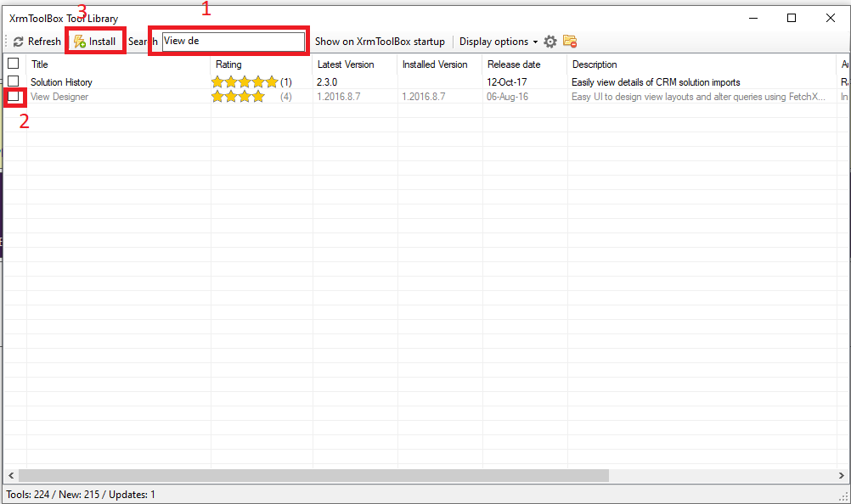Click the horizontal scrollbar left arrow
This screenshot has width=851, height=504.
[11, 476]
